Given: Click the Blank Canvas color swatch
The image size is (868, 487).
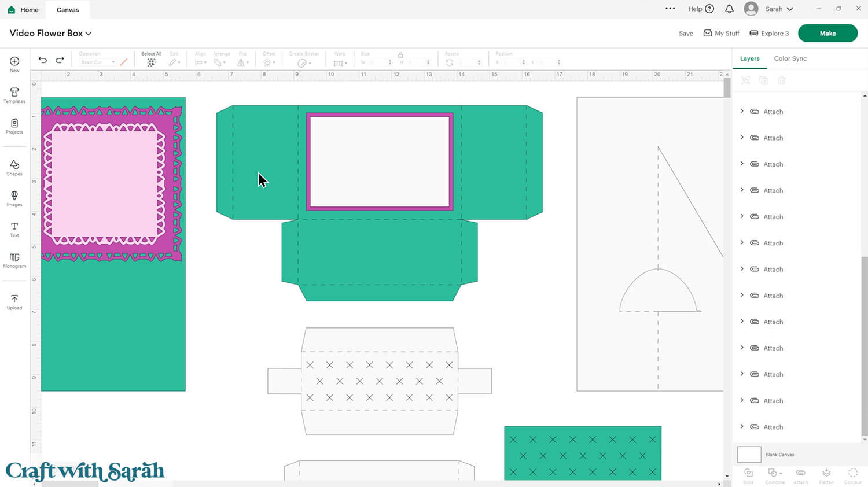Looking at the screenshot, I should click(749, 455).
